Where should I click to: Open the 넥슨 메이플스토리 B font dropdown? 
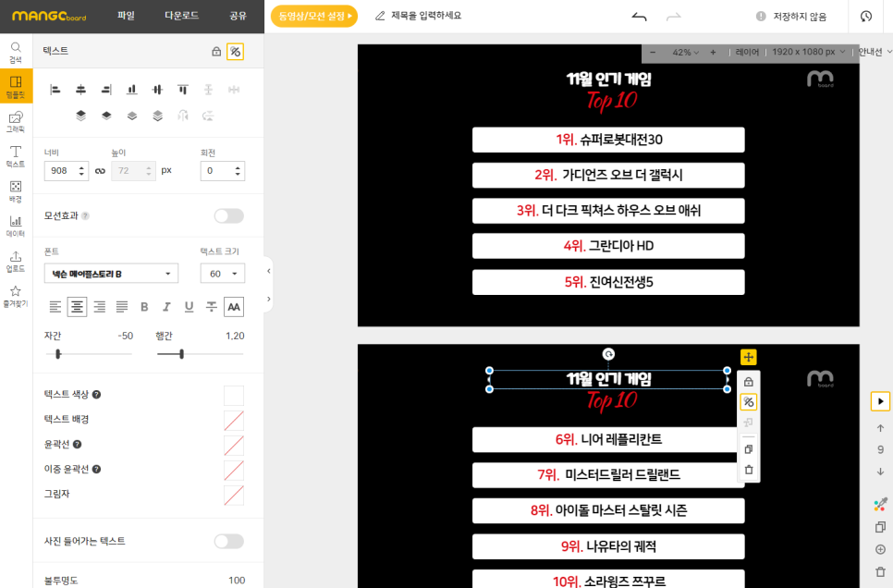tap(111, 274)
